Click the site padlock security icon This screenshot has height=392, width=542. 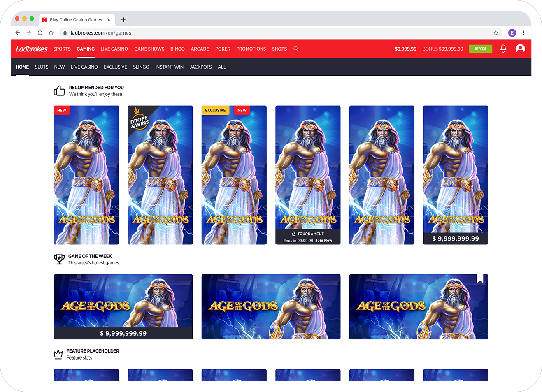pyautogui.click(x=65, y=33)
